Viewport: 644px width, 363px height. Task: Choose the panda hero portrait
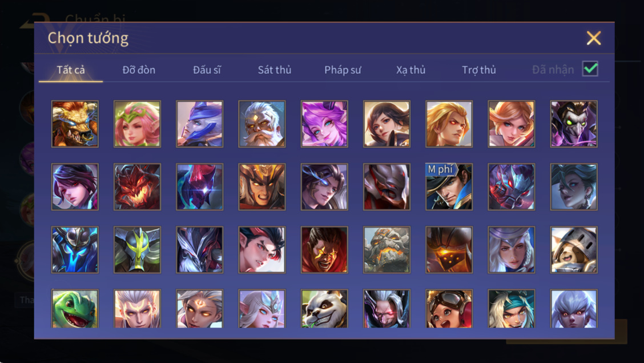[x=324, y=309]
